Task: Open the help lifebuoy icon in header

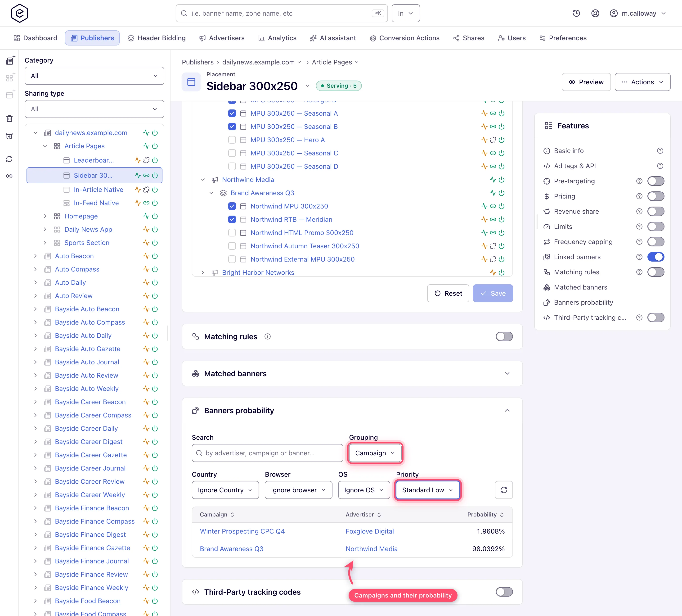Action: pyautogui.click(x=595, y=13)
